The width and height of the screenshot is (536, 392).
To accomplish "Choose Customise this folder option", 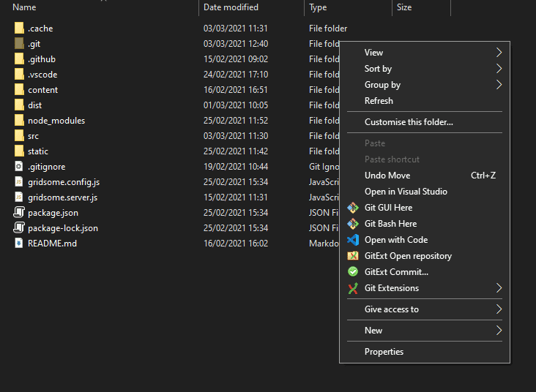I will (x=409, y=122).
